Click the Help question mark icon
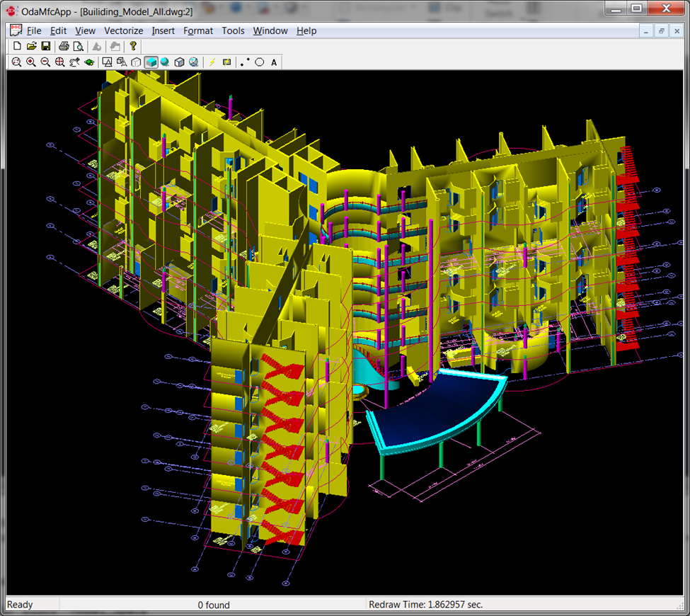 coord(133,45)
